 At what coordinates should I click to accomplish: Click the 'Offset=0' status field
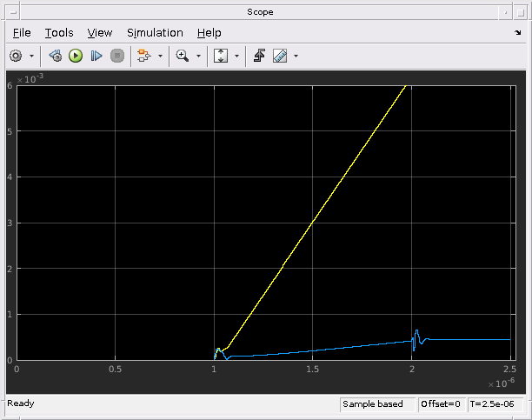pyautogui.click(x=441, y=404)
